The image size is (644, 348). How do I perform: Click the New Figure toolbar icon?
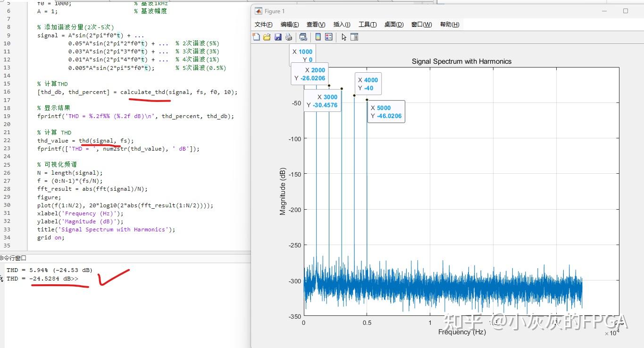[x=256, y=37]
